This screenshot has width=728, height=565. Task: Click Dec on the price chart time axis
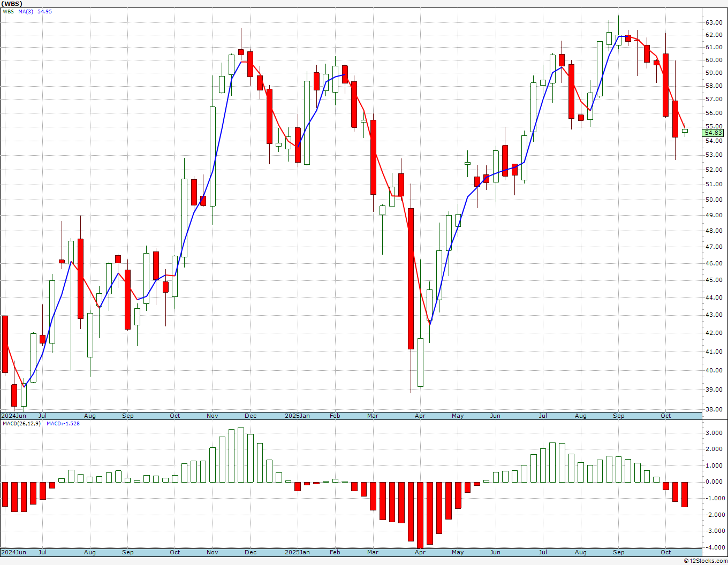point(251,416)
